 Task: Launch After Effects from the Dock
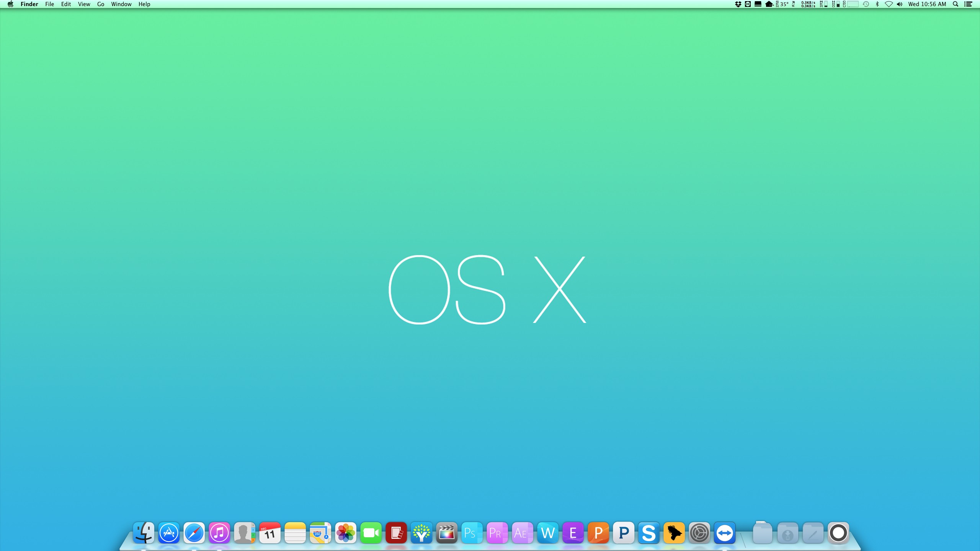(522, 533)
